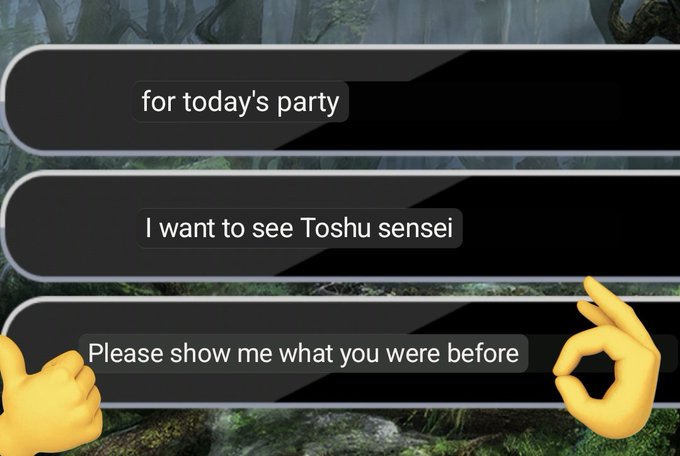Click gray diagonal area left of "for today's party"
The width and height of the screenshot is (680, 456).
pos(69,100)
